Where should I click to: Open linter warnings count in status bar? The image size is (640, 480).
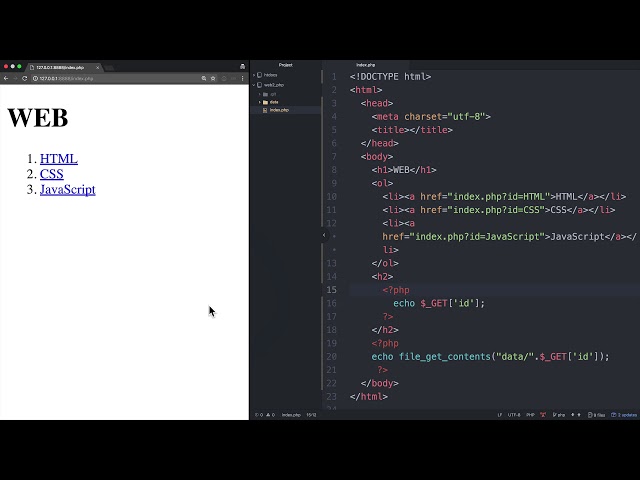(271, 415)
